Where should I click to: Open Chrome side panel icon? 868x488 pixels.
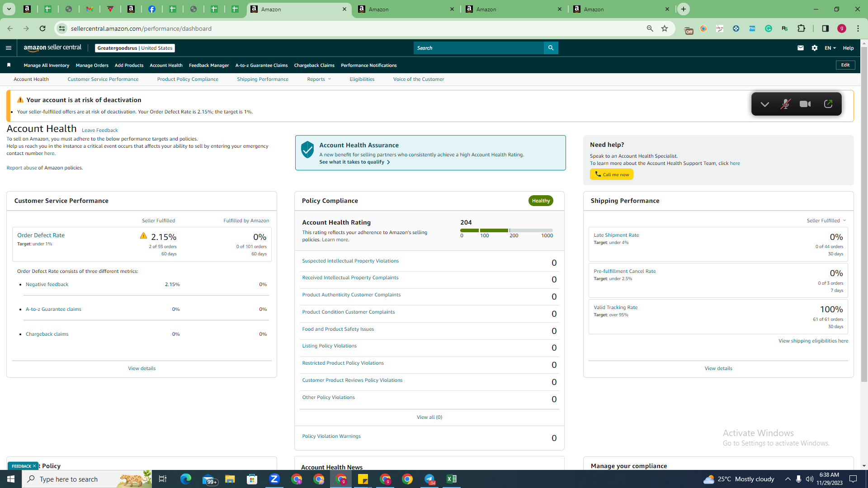tap(826, 28)
